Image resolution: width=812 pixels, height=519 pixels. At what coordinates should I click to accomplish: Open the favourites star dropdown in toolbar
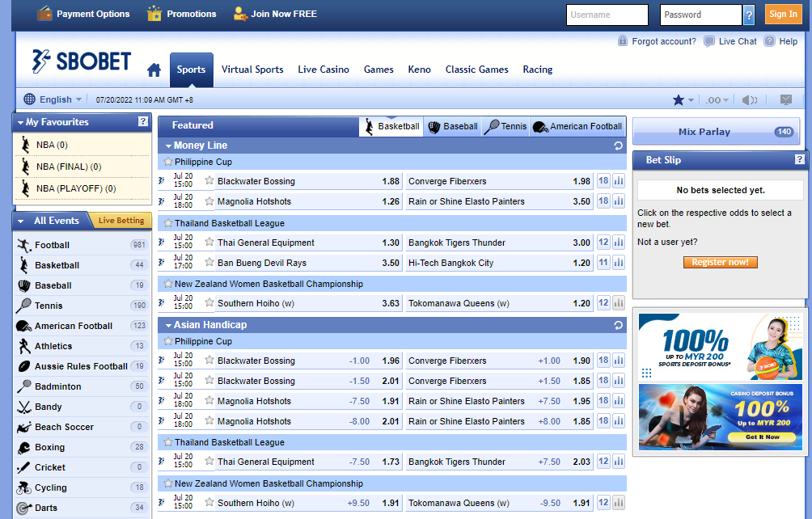(683, 99)
